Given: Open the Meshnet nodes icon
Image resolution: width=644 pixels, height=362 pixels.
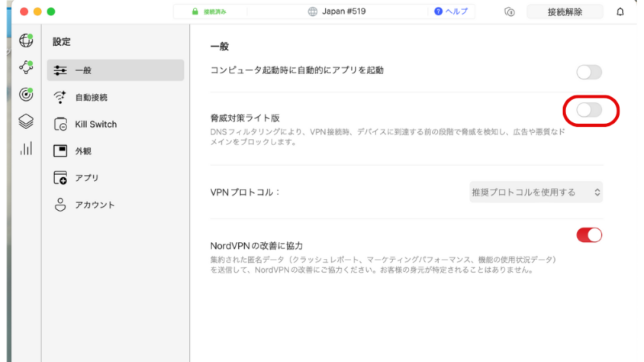Looking at the screenshot, I should (x=25, y=67).
